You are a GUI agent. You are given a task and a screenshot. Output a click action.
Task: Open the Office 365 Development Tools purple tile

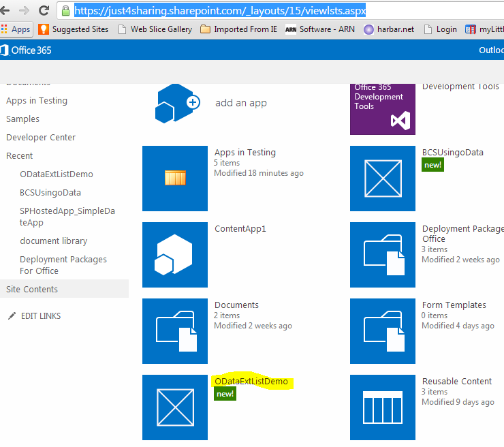tap(383, 109)
